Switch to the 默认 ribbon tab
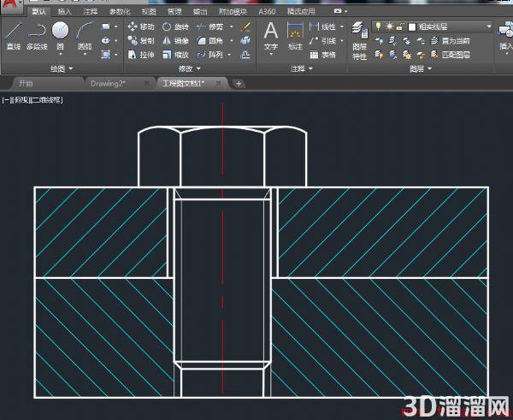Image resolution: width=513 pixels, height=420 pixels. (x=39, y=11)
